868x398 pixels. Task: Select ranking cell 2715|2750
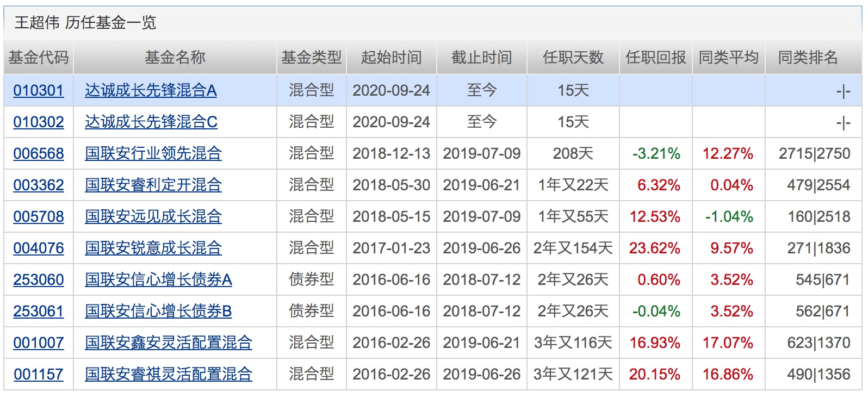point(814,153)
